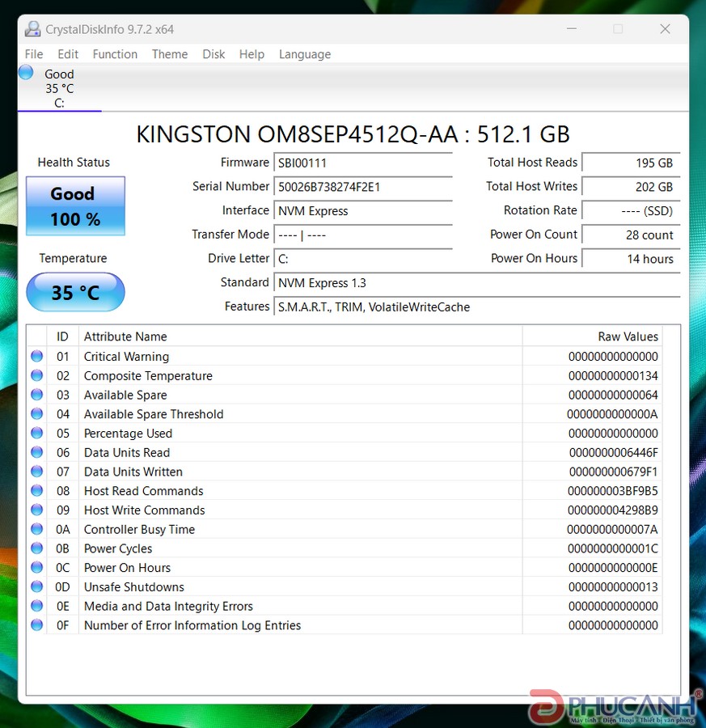Open the Edit menu

coord(67,54)
